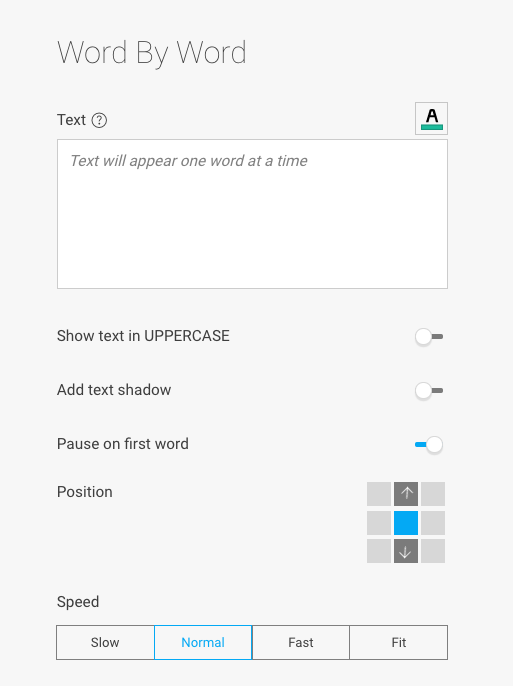Enable Show text in UPPERCASE toggle
The width and height of the screenshot is (513, 686).
(429, 337)
